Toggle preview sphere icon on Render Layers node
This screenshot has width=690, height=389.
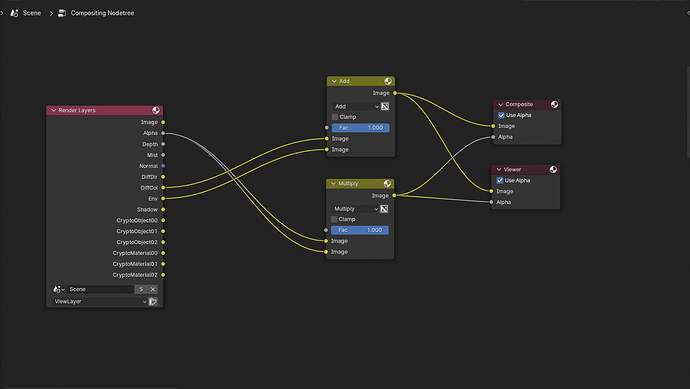pyautogui.click(x=156, y=110)
